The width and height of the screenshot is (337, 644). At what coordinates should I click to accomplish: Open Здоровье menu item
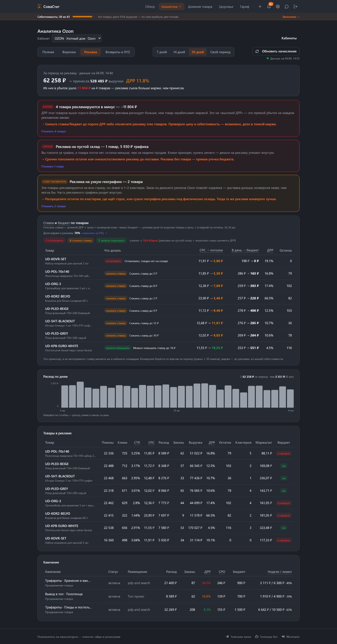point(226,7)
